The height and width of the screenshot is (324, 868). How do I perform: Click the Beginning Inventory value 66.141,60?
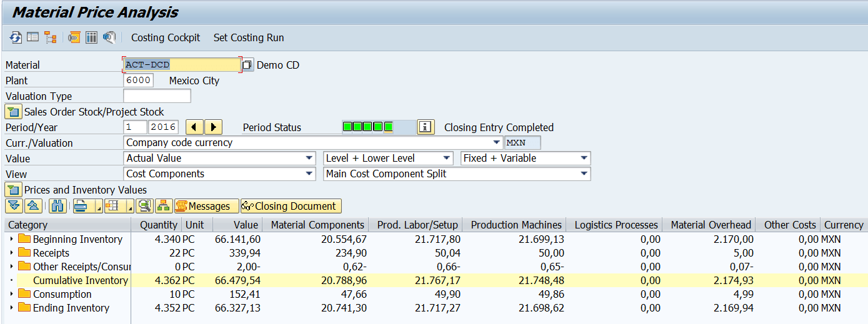click(238, 239)
